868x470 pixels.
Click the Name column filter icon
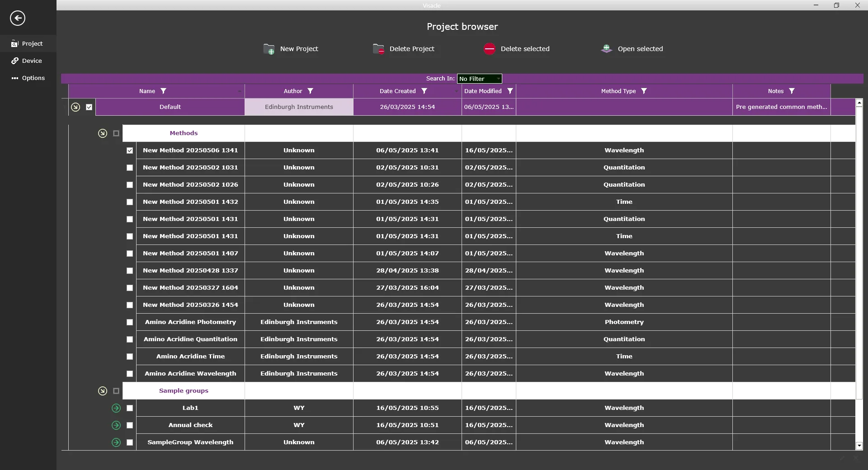tap(164, 91)
